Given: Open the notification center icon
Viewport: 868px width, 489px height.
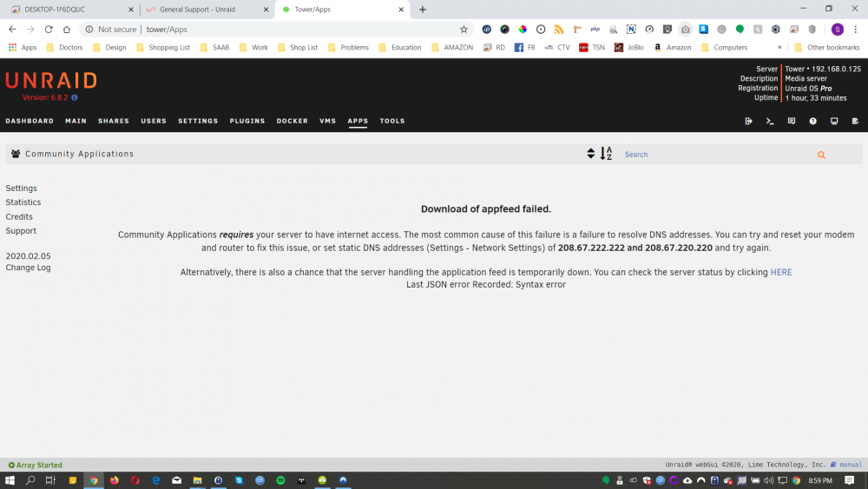Looking at the screenshot, I should tap(849, 480).
